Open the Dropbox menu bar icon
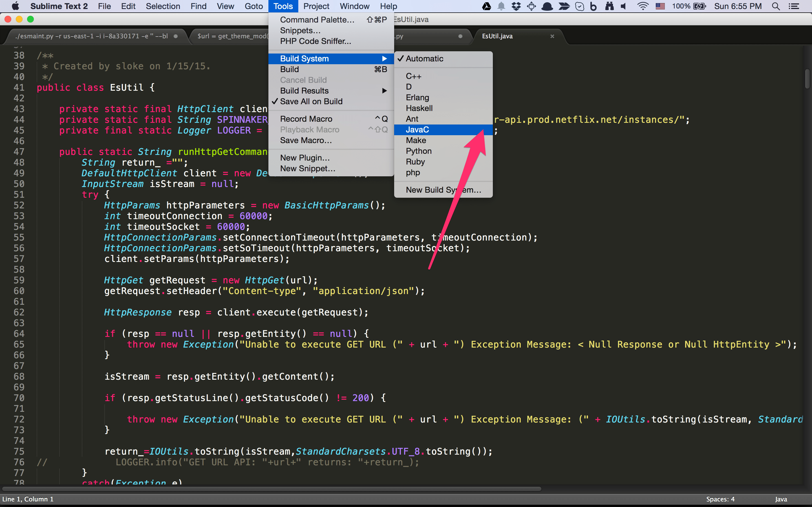The width and height of the screenshot is (812, 507). coord(516,6)
